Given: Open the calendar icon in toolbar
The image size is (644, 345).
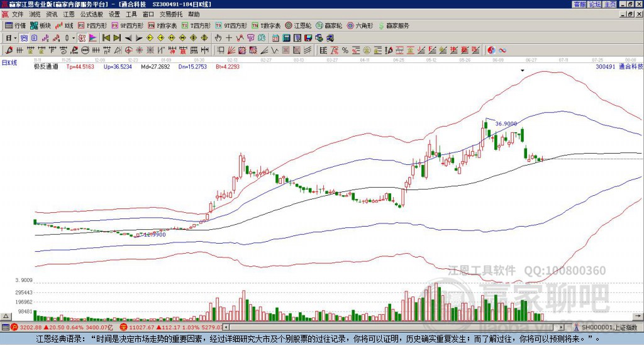Looking at the screenshot, I should (275, 38).
